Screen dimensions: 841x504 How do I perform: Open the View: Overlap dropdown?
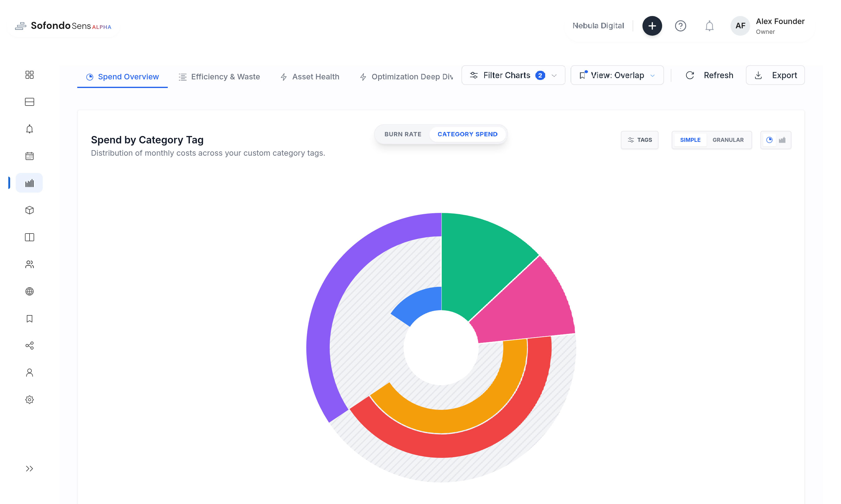click(x=617, y=75)
